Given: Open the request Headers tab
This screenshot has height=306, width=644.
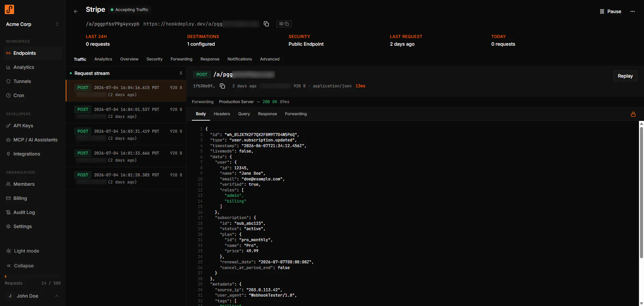Looking at the screenshot, I should 222,114.
